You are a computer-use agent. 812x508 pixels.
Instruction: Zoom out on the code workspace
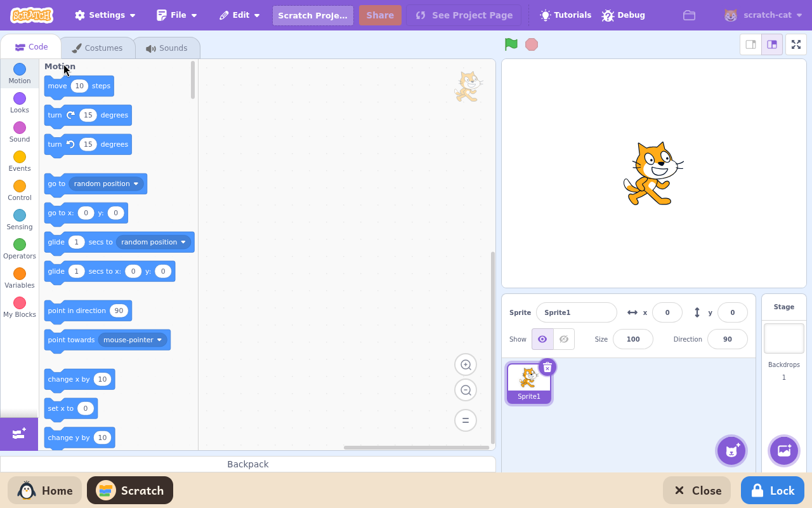click(x=466, y=390)
